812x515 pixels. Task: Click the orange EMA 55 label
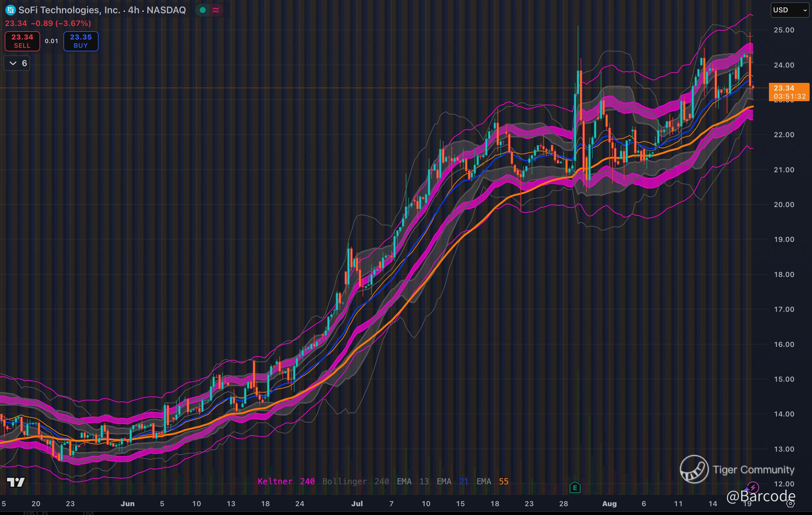492,481
